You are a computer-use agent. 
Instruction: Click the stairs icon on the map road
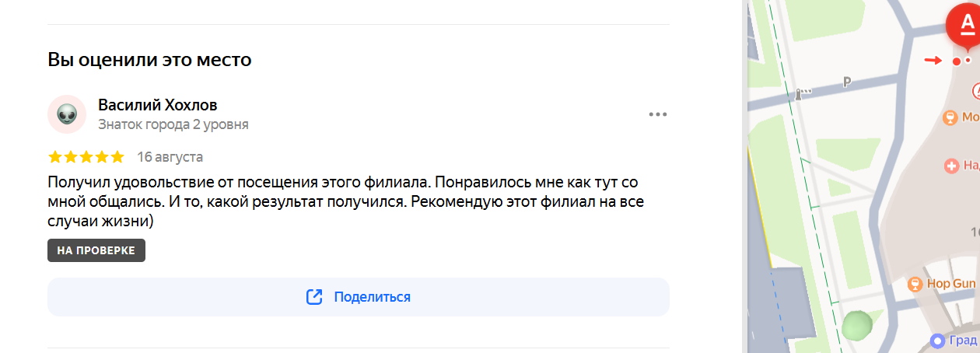[804, 94]
